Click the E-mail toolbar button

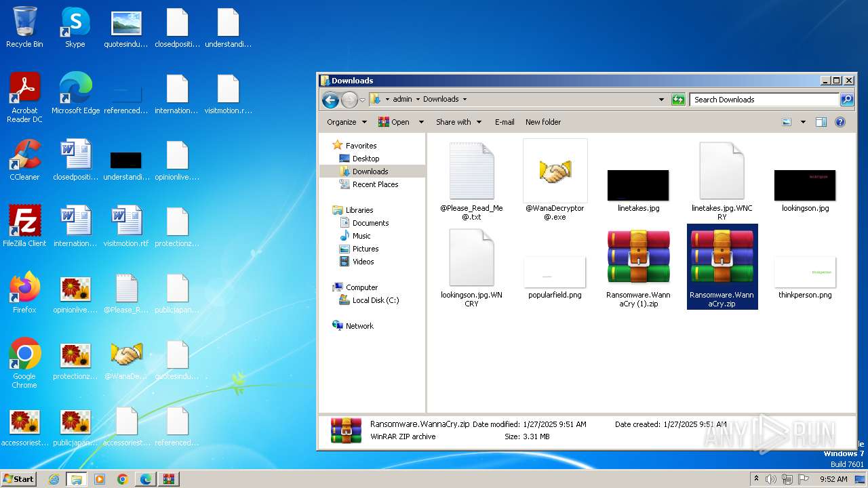[x=505, y=122]
